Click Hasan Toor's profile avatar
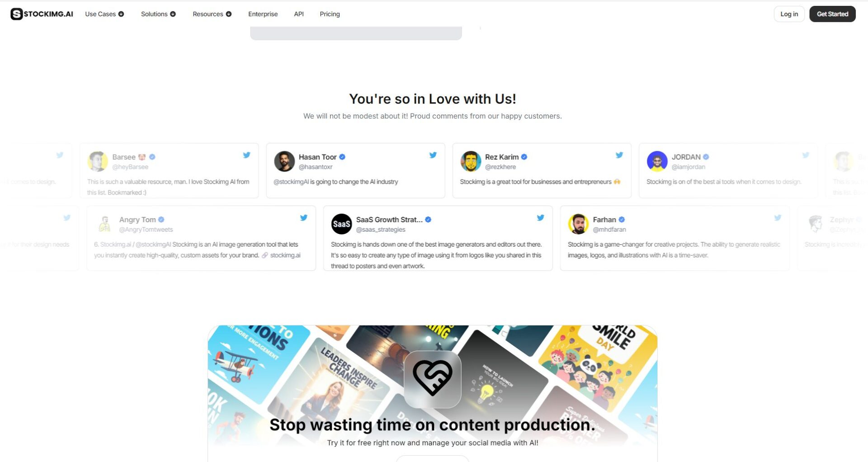Image resolution: width=868 pixels, height=462 pixels. tap(284, 162)
